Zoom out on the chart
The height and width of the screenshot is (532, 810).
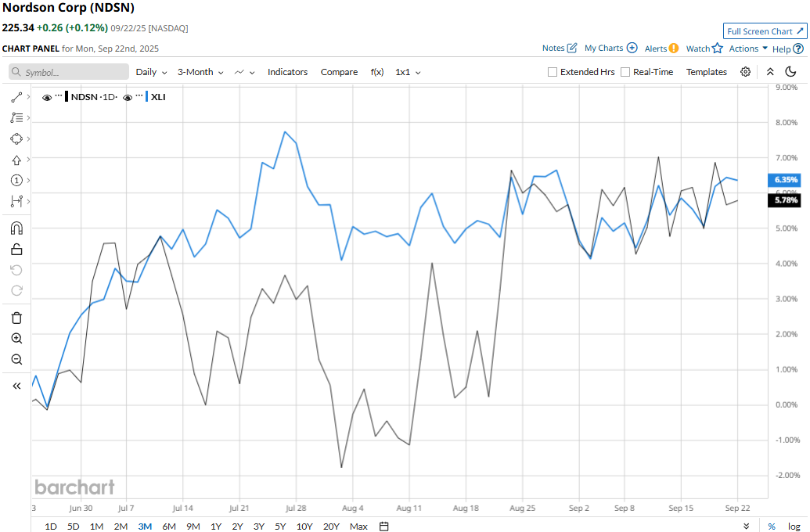point(16,359)
